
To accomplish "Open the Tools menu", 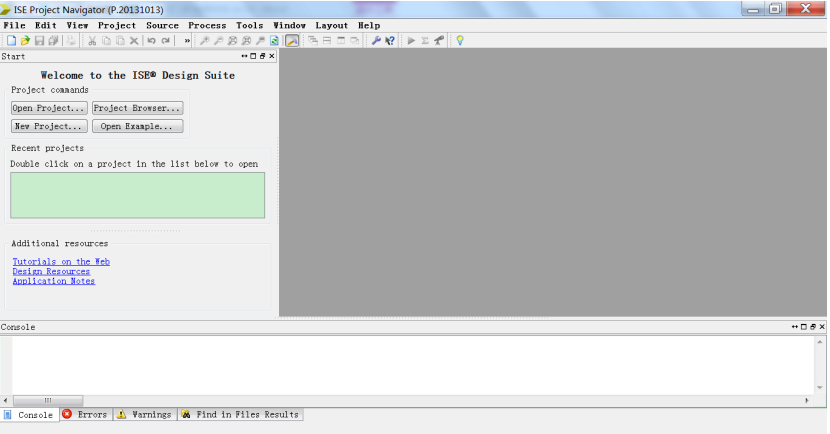I will click(x=249, y=25).
